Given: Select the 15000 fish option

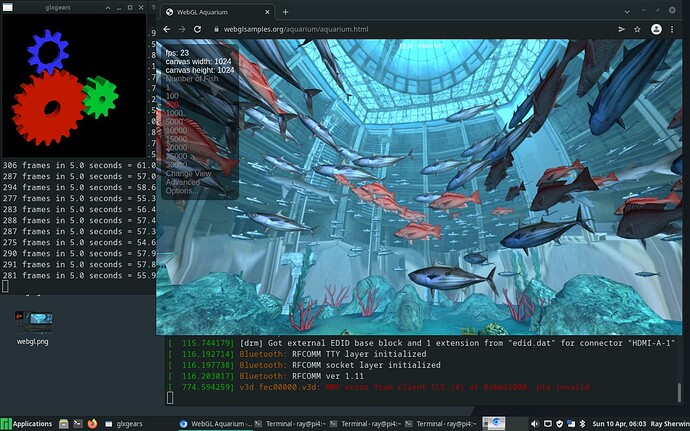Looking at the screenshot, I should point(176,139).
